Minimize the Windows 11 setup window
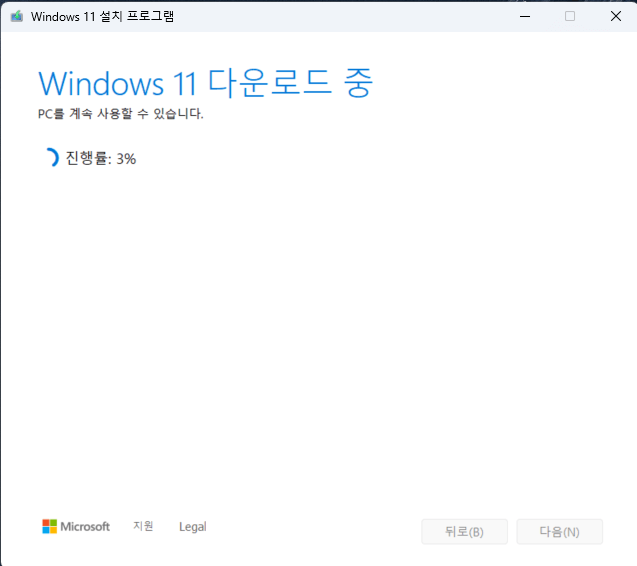The image size is (637, 566). 525,16
